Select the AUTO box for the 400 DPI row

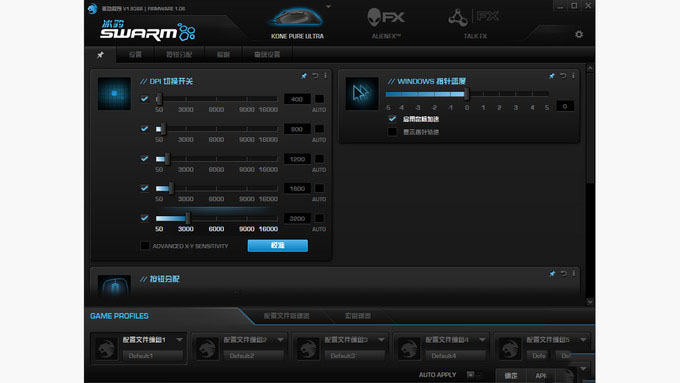(319, 99)
